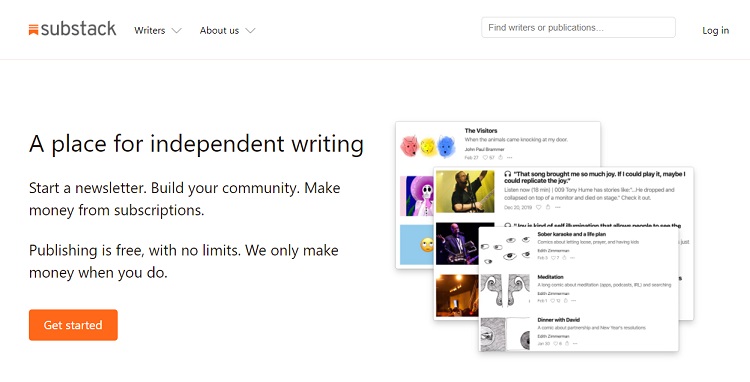Open 'Sober karaoke and a life plan' post

pos(571,234)
